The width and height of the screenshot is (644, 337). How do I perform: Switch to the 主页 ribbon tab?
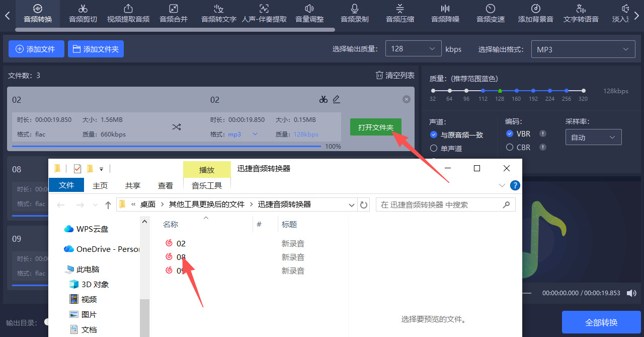click(x=100, y=185)
